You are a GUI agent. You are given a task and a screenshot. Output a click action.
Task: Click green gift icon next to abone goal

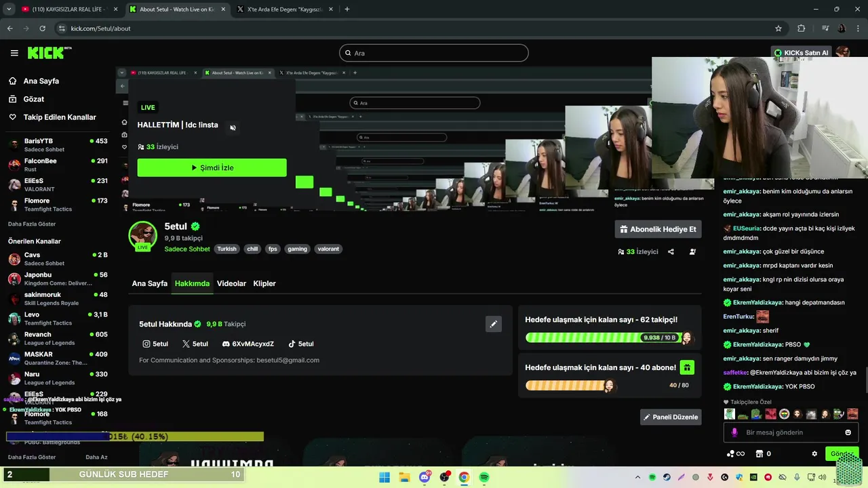[x=687, y=367]
